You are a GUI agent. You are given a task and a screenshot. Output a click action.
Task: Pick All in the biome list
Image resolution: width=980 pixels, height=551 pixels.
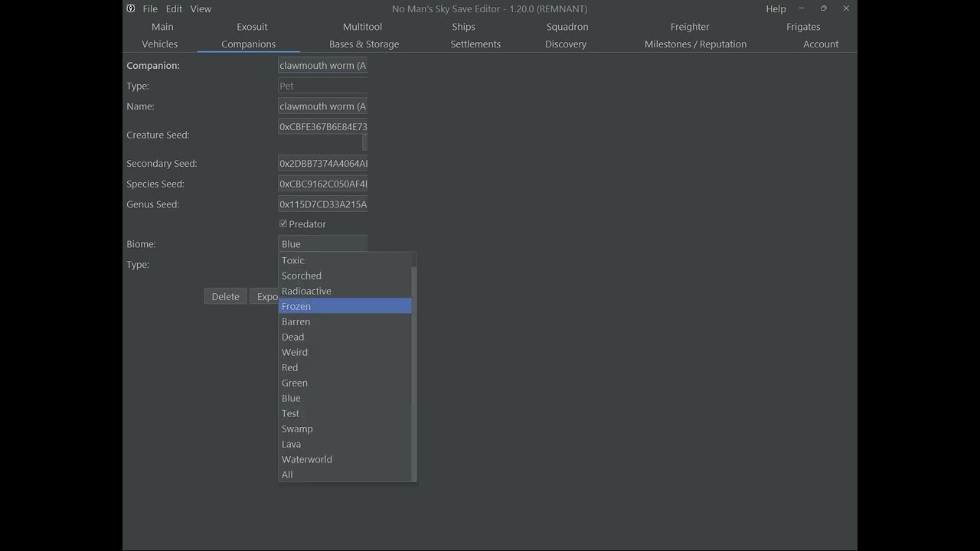pyautogui.click(x=345, y=474)
